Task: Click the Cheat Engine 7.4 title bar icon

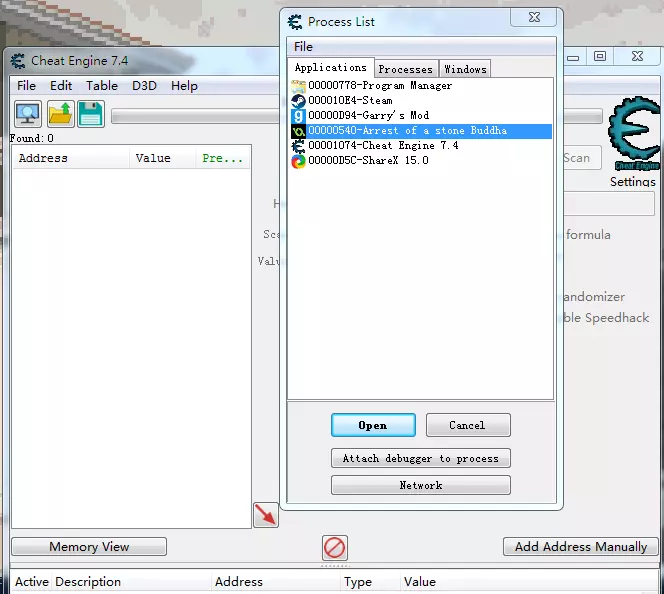Action: click(x=18, y=61)
